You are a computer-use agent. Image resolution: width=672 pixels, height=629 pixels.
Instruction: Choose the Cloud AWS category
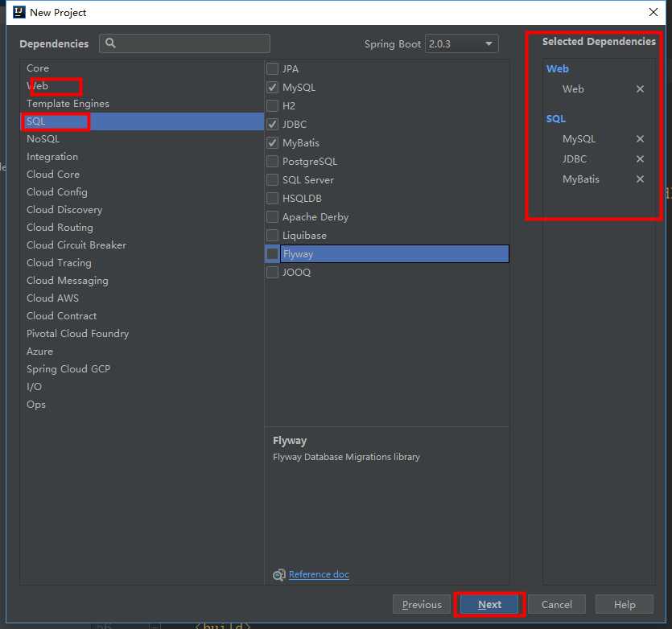pos(142,298)
